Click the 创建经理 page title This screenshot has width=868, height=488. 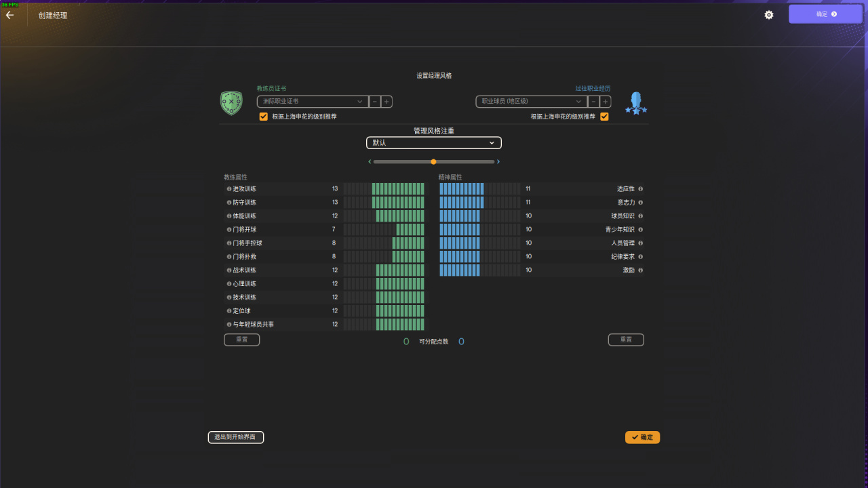53,15
